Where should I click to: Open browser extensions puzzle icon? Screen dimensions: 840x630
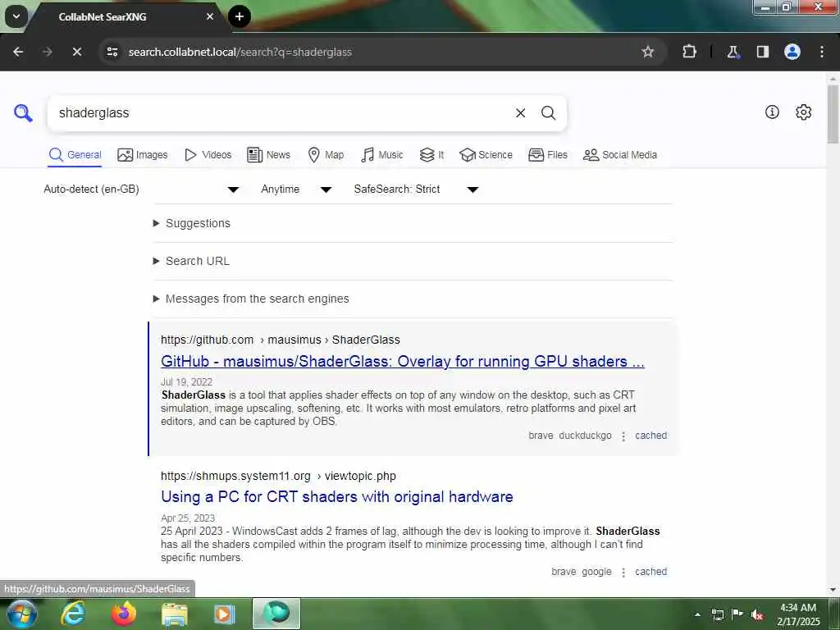pos(689,52)
